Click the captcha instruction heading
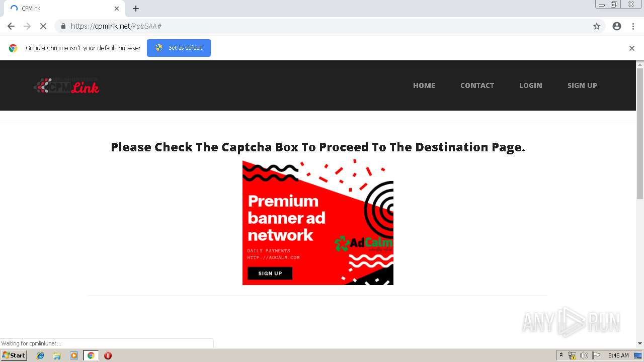 click(318, 147)
